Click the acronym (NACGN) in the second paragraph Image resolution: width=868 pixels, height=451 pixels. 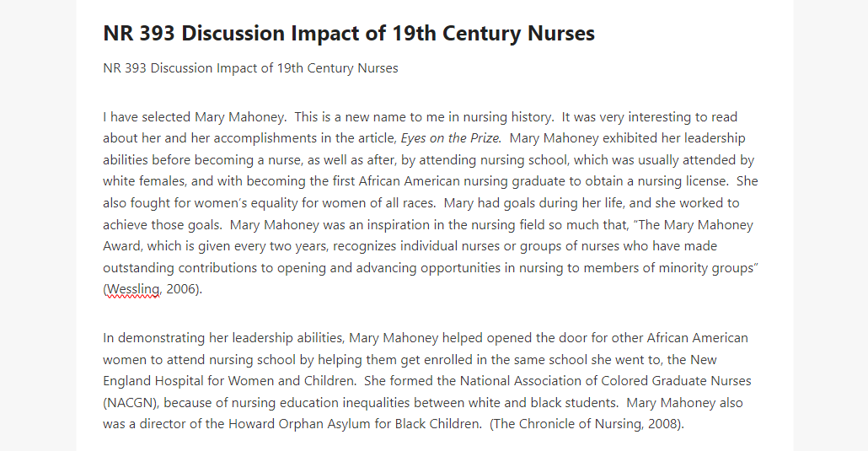[x=130, y=403]
